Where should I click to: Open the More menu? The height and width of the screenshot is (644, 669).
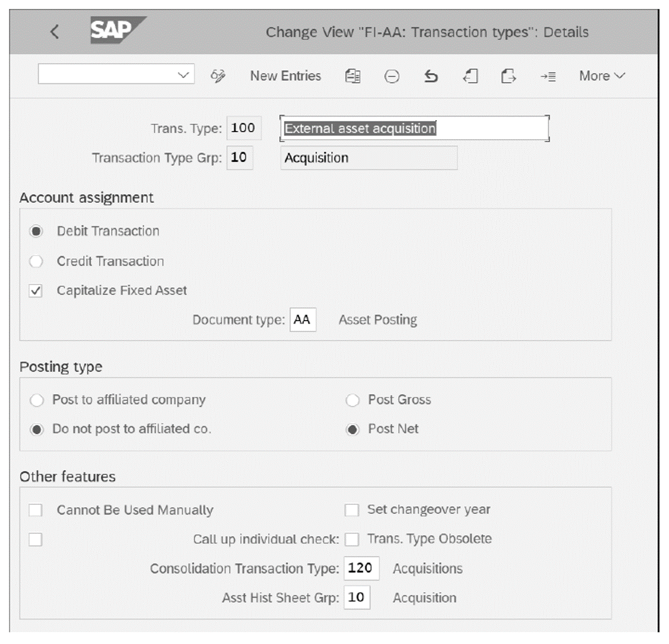tap(601, 76)
